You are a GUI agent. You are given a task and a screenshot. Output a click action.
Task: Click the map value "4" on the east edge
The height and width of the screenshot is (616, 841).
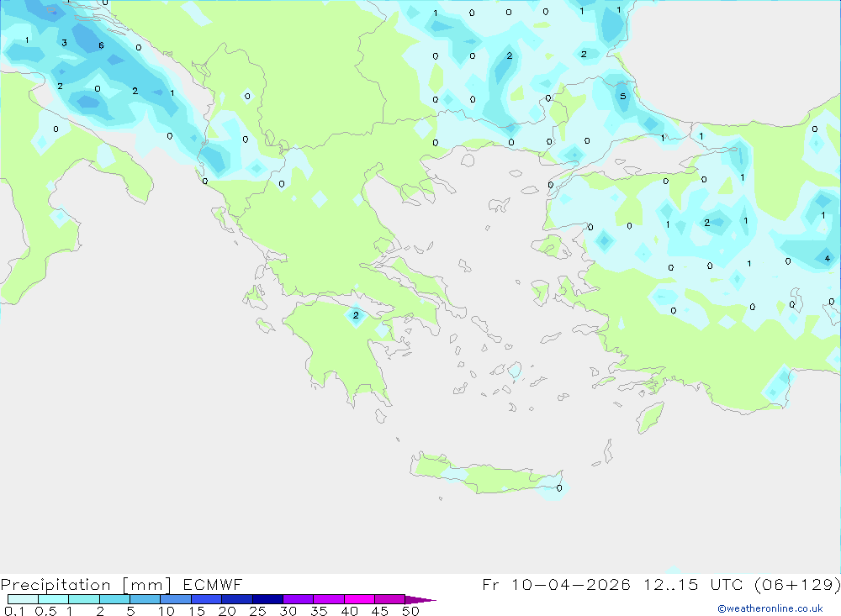(x=828, y=258)
